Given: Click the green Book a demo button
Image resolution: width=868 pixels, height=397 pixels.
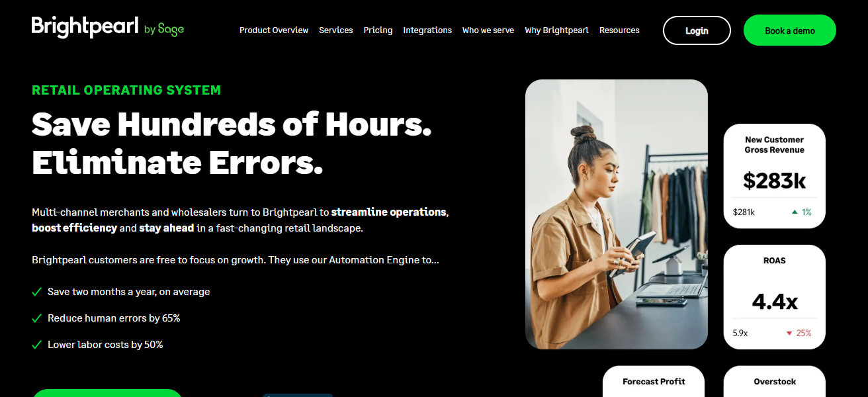Looking at the screenshot, I should (790, 30).
